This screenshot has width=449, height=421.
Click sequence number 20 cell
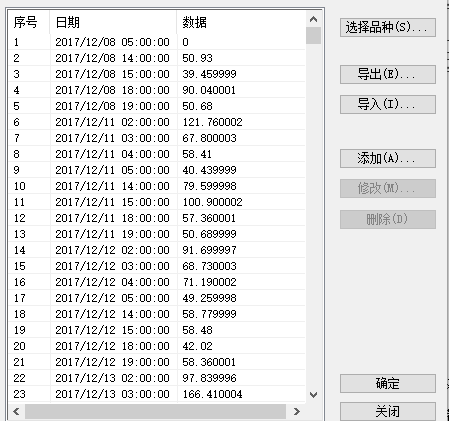(x=19, y=346)
